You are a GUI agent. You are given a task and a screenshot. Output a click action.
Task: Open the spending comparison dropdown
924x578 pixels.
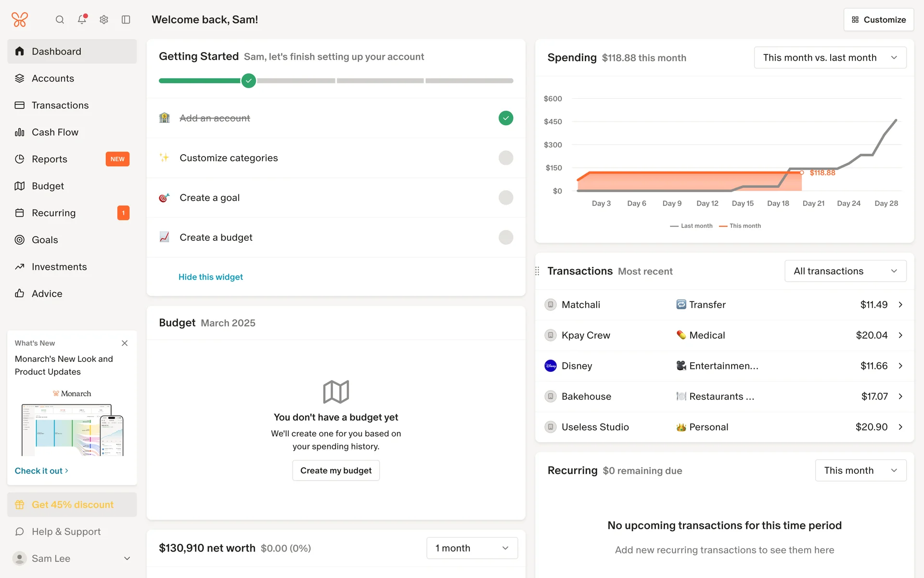[x=830, y=58]
